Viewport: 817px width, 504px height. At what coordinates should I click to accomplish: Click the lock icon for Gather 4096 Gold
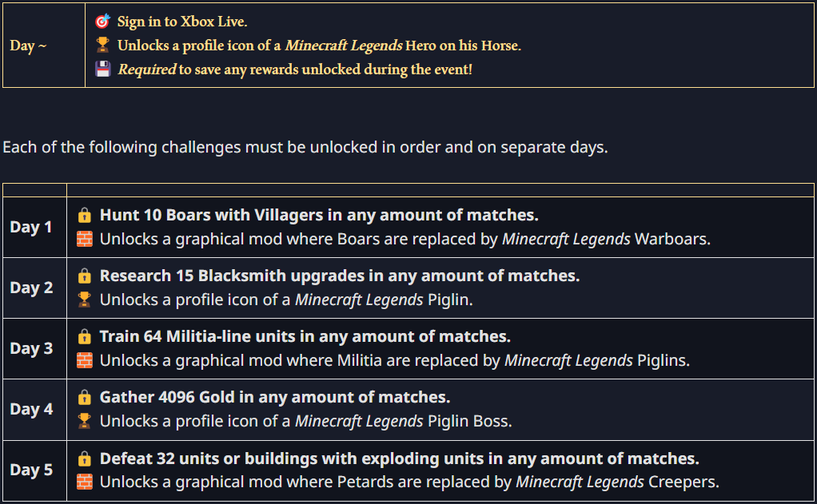pos(85,397)
